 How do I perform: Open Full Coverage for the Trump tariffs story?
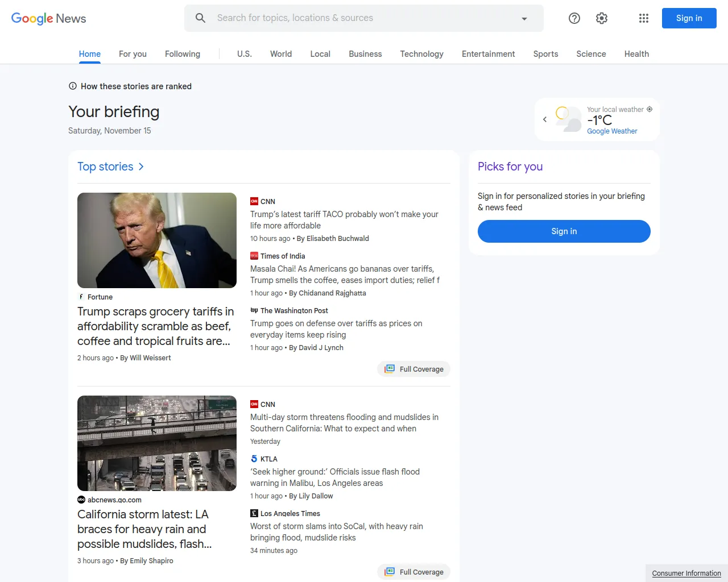[414, 369]
